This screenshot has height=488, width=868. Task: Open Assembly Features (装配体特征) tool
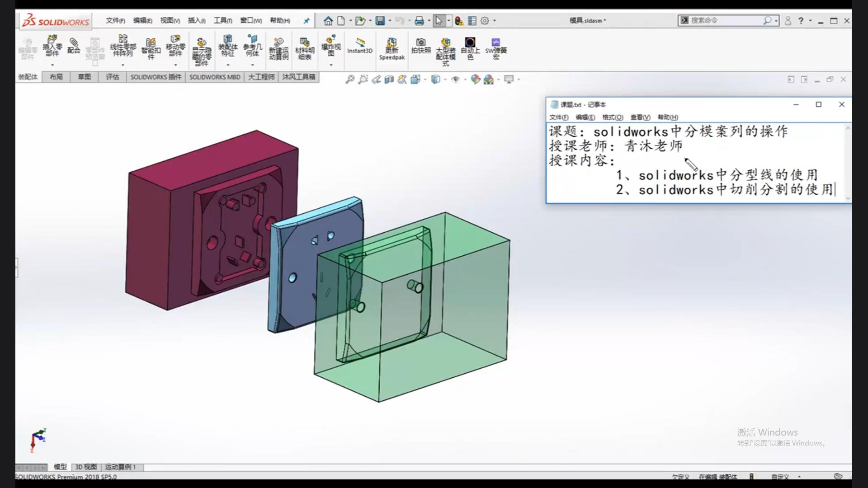tap(228, 46)
